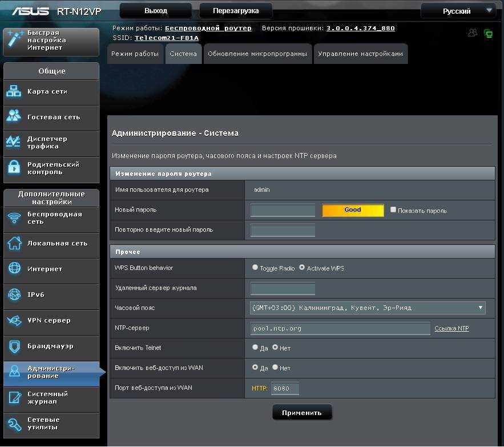
Task: Click the Telecom21-FB1A SSID link
Action: tap(167, 38)
